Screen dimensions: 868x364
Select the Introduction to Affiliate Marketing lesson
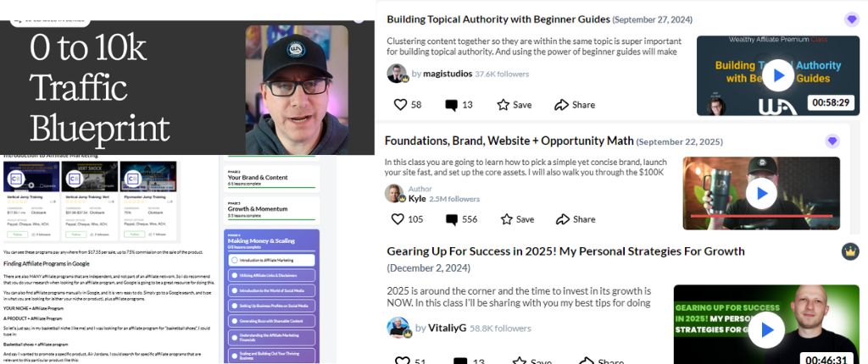(271, 260)
